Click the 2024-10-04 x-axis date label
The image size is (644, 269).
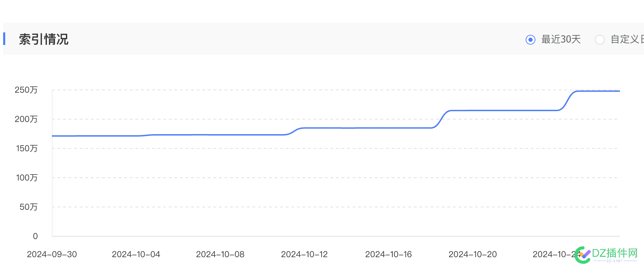pyautogui.click(x=136, y=254)
